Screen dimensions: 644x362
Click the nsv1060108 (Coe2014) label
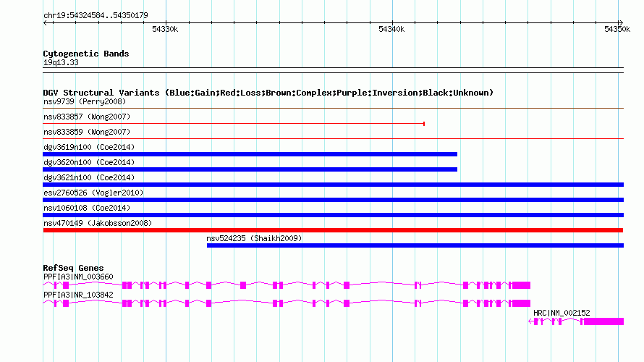click(87, 209)
